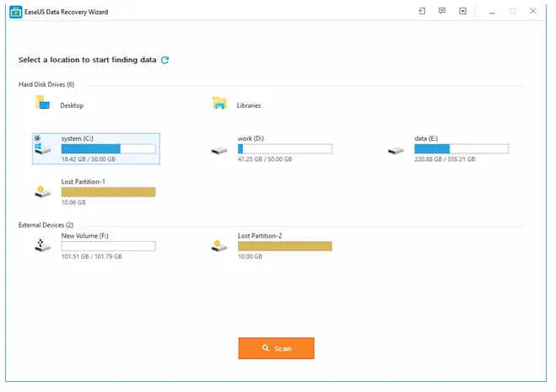Click the New Volume (F:) USB icon
556x392 pixels.
point(42,245)
